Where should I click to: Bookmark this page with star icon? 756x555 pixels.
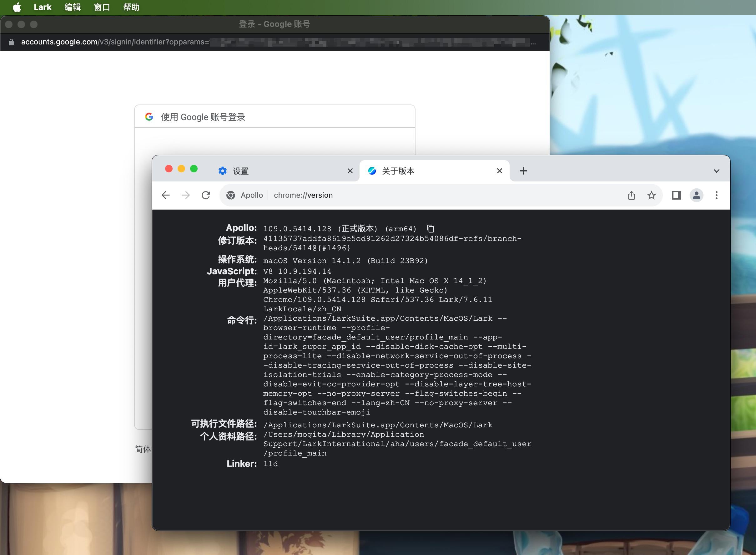click(651, 195)
